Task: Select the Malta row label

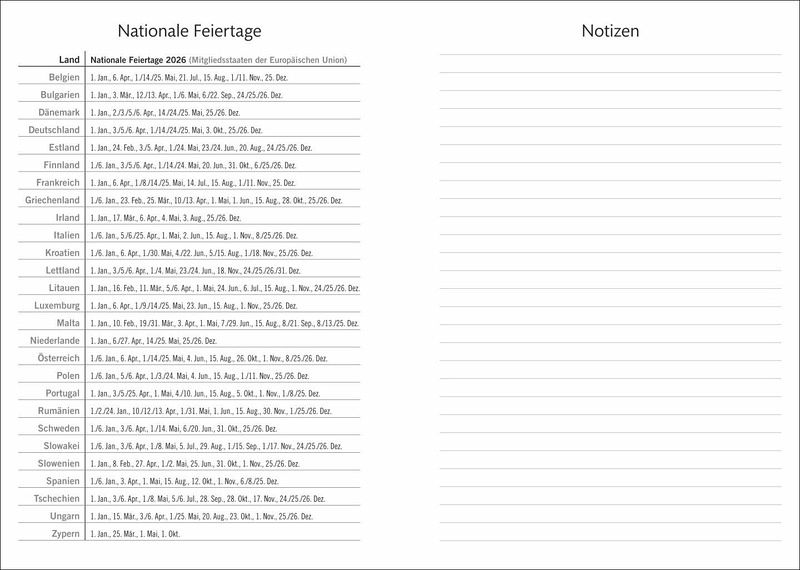Action: click(68, 323)
